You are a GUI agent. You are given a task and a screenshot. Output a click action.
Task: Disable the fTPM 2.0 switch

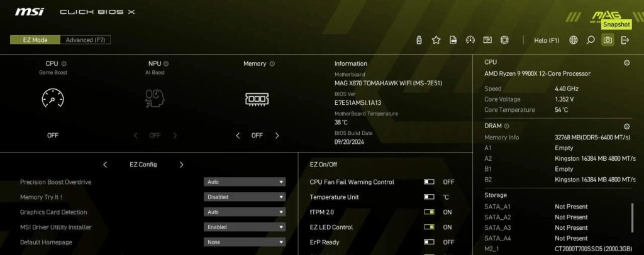coord(429,212)
